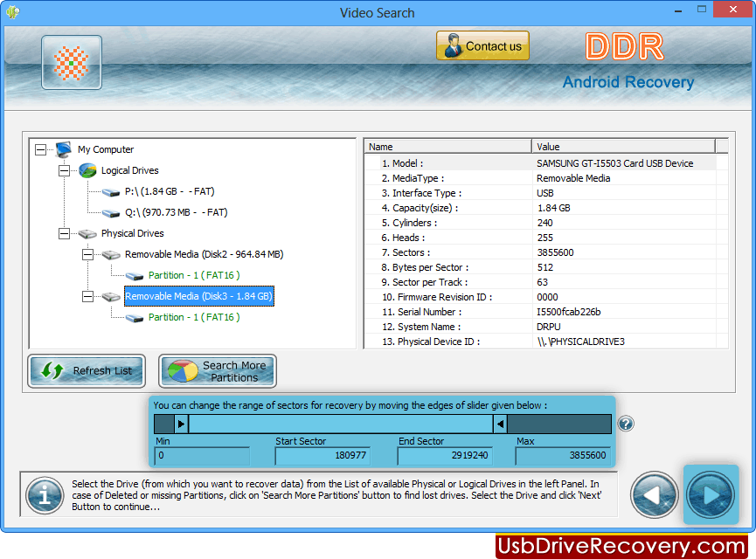Collapse the Physical Drives node
This screenshot has width=756, height=559.
[x=64, y=234]
